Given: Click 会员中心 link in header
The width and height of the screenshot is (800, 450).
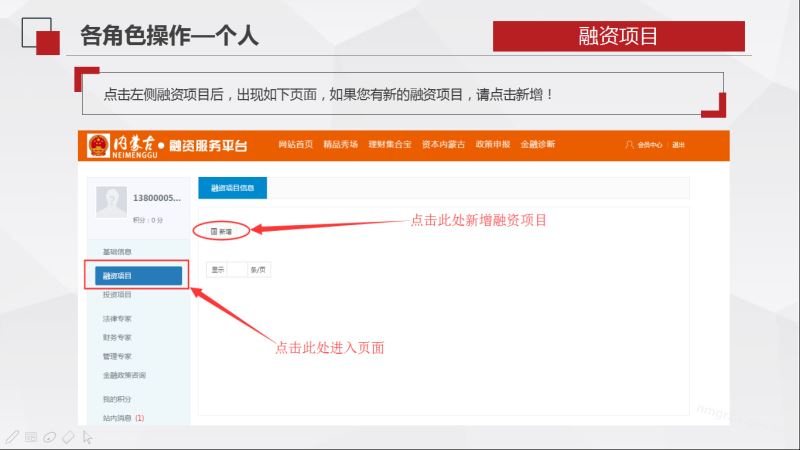Looking at the screenshot, I should tap(651, 145).
